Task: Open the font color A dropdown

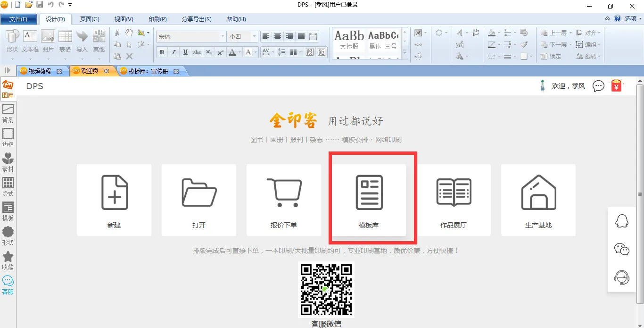Action: [x=239, y=52]
